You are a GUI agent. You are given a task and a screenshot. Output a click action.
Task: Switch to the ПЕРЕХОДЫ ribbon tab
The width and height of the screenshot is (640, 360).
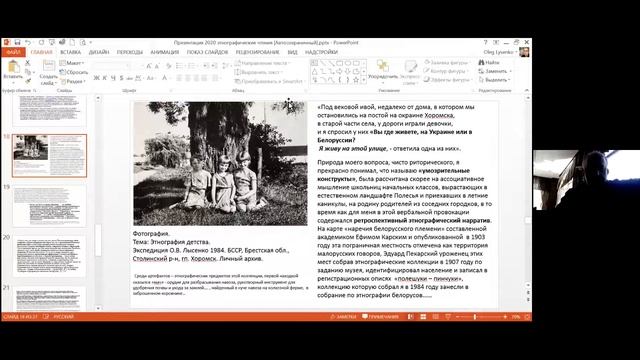pyautogui.click(x=130, y=52)
